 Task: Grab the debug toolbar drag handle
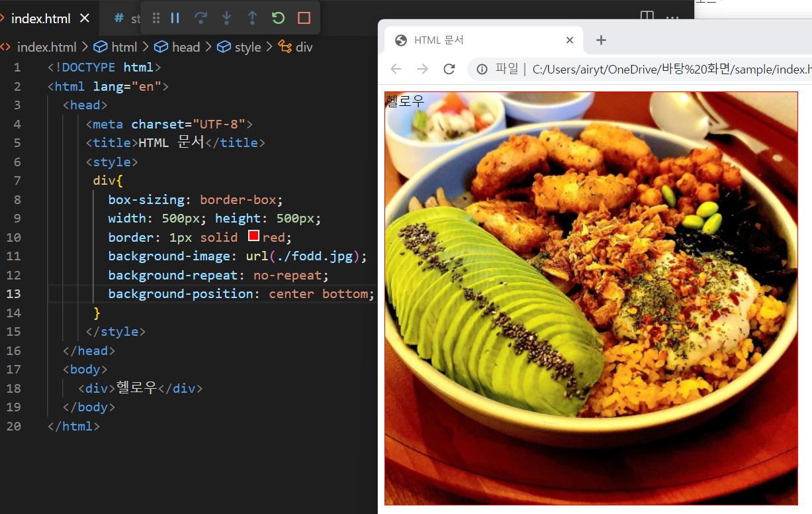[x=156, y=18]
